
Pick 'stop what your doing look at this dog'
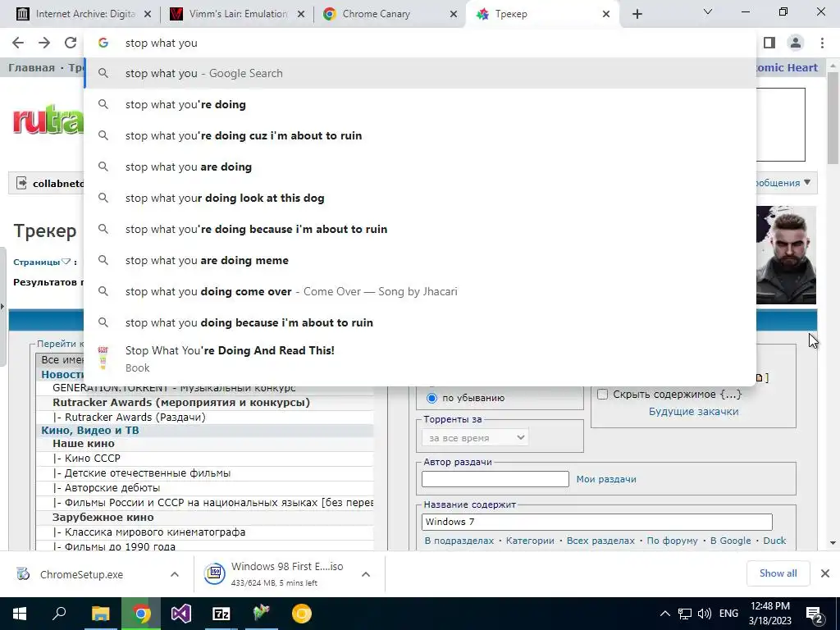(421, 198)
